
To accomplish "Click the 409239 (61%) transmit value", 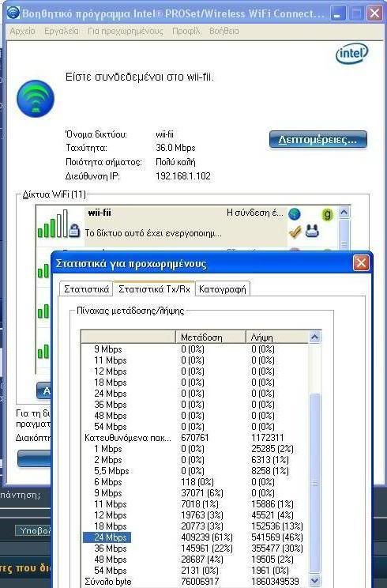I will coord(207,537).
